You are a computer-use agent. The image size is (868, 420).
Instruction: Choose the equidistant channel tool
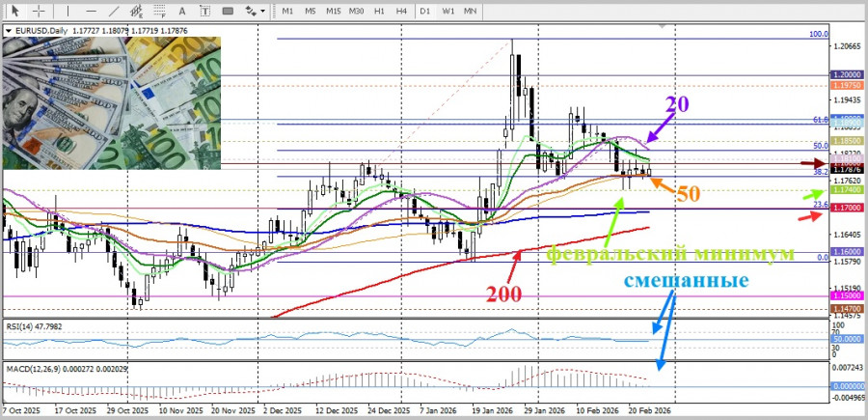point(137,11)
